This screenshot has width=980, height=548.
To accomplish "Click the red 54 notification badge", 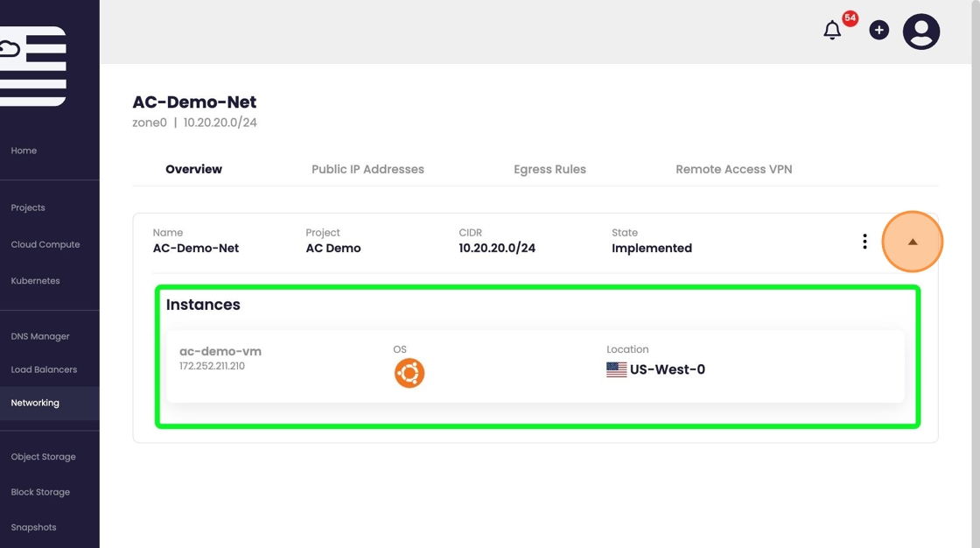I will coord(850,18).
